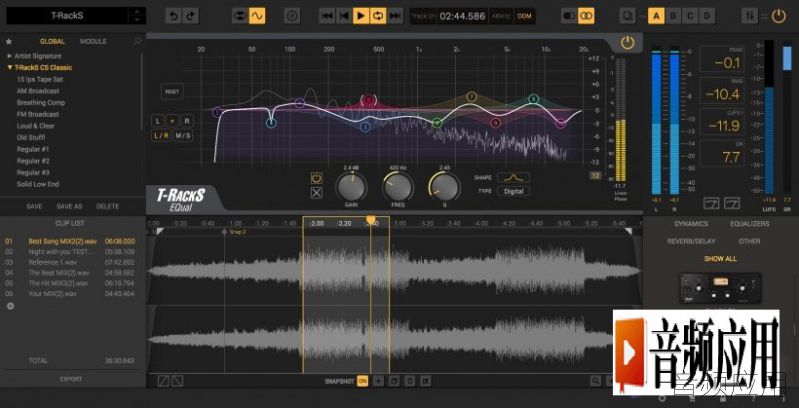Click the band X remove icon
The width and height of the screenshot is (799, 408).
317,193
